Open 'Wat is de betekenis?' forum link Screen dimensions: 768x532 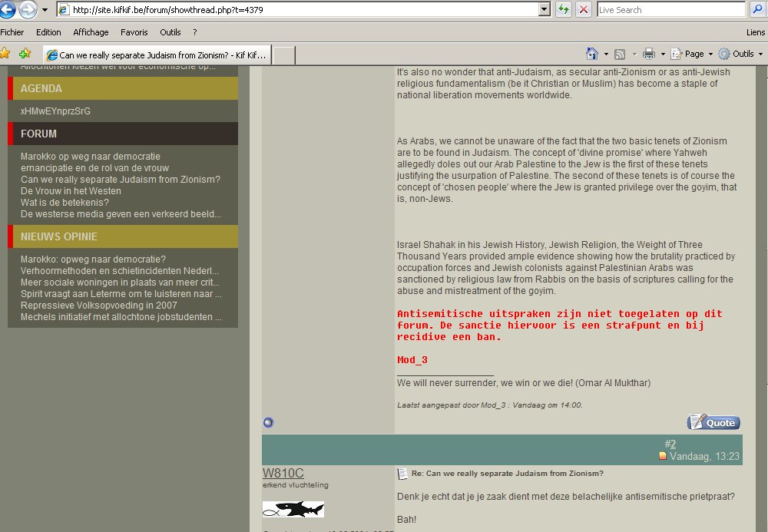tap(65, 203)
